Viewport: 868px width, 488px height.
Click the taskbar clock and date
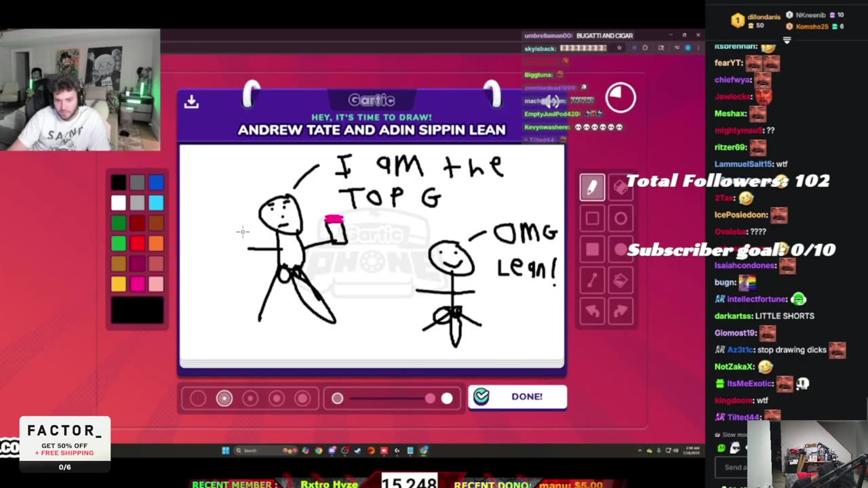[x=690, y=450]
